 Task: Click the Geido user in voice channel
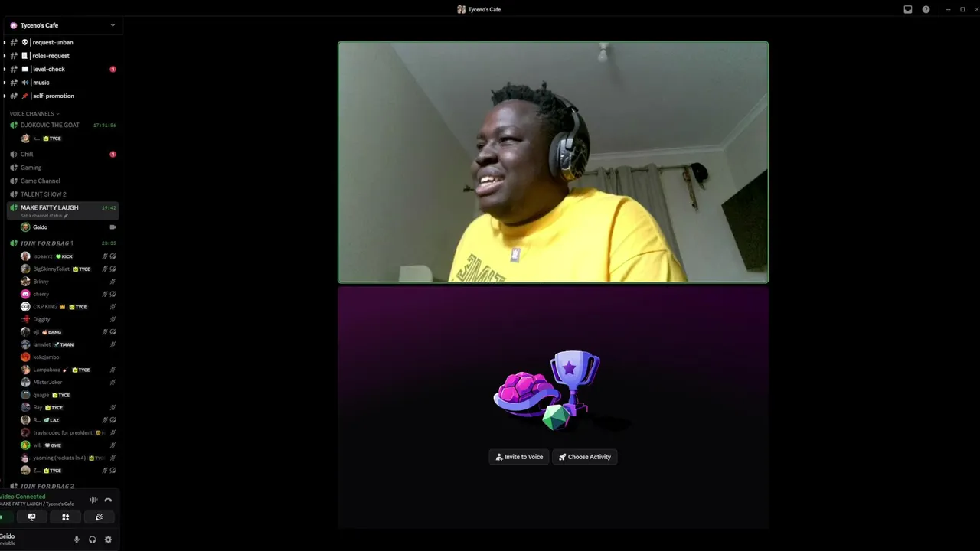point(67,227)
